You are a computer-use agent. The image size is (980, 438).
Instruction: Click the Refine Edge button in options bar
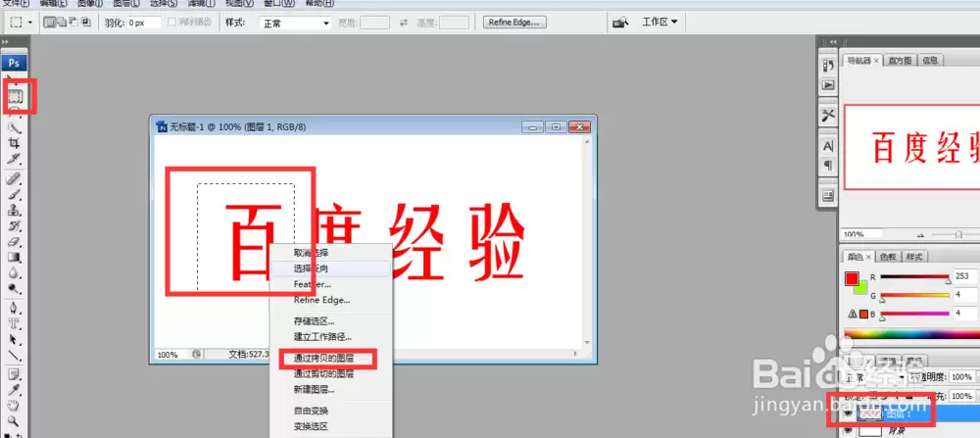tap(515, 23)
